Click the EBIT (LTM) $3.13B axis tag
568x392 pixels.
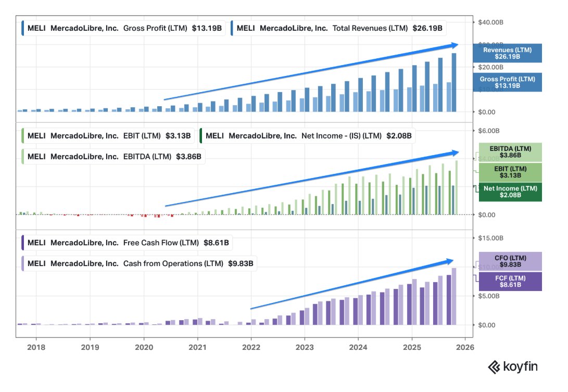coord(510,172)
